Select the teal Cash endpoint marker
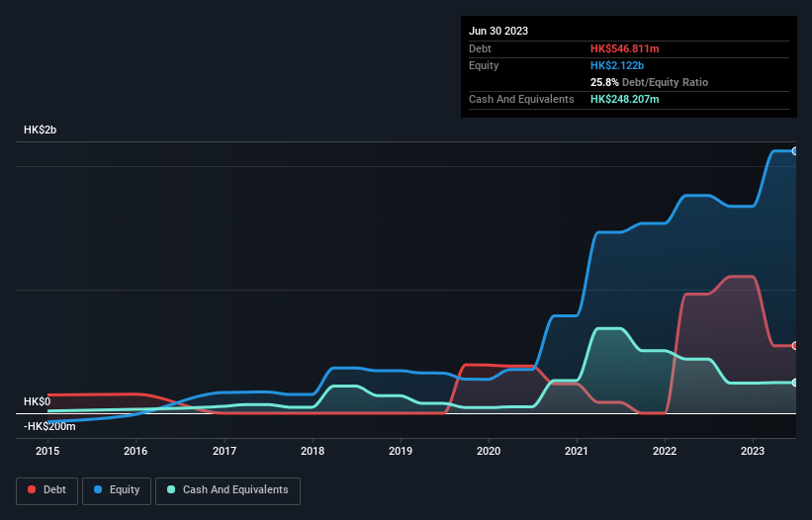The image size is (812, 520). pos(794,383)
